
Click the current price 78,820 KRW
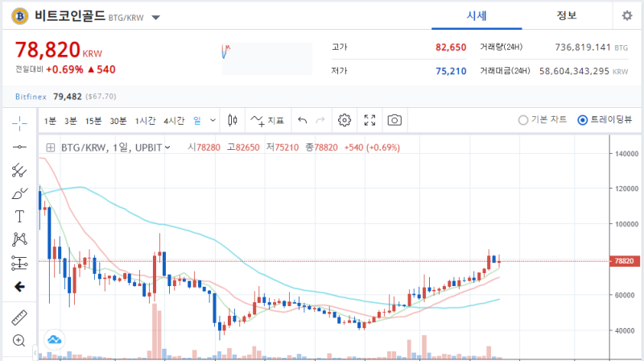click(x=58, y=50)
